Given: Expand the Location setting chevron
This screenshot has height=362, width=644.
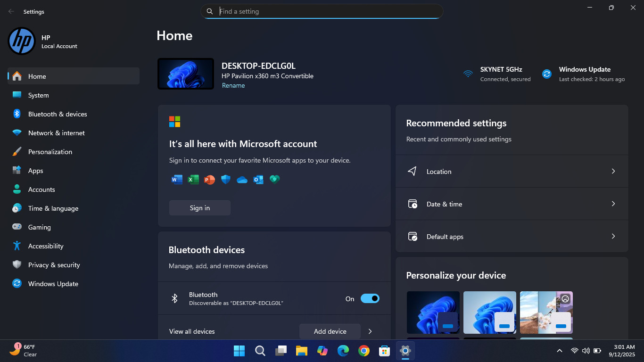Looking at the screenshot, I should click(x=613, y=171).
